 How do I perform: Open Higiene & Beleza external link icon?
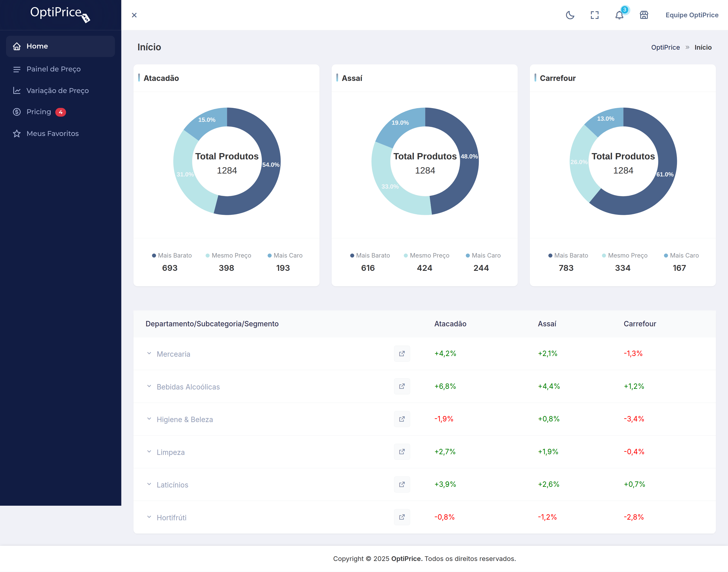[402, 419]
